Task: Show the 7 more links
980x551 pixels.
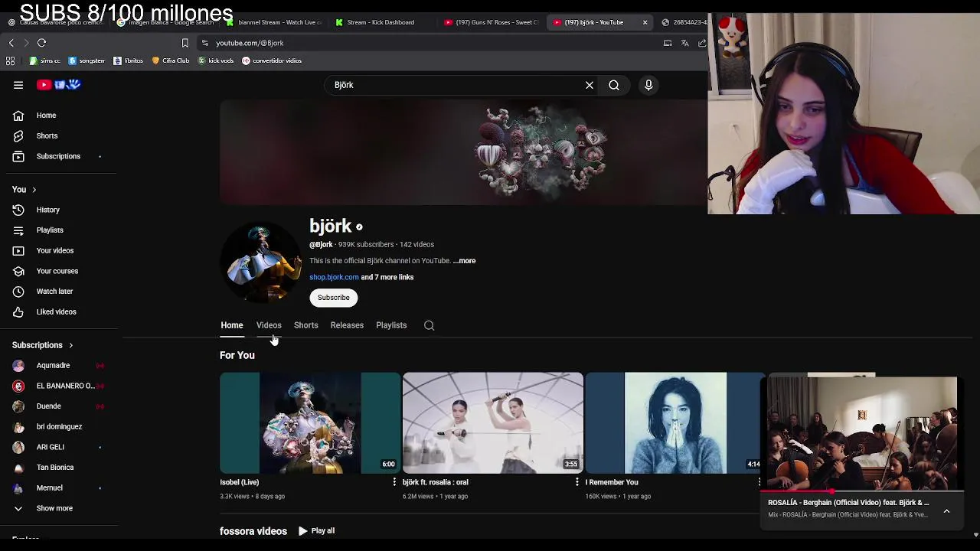Action: click(x=387, y=277)
